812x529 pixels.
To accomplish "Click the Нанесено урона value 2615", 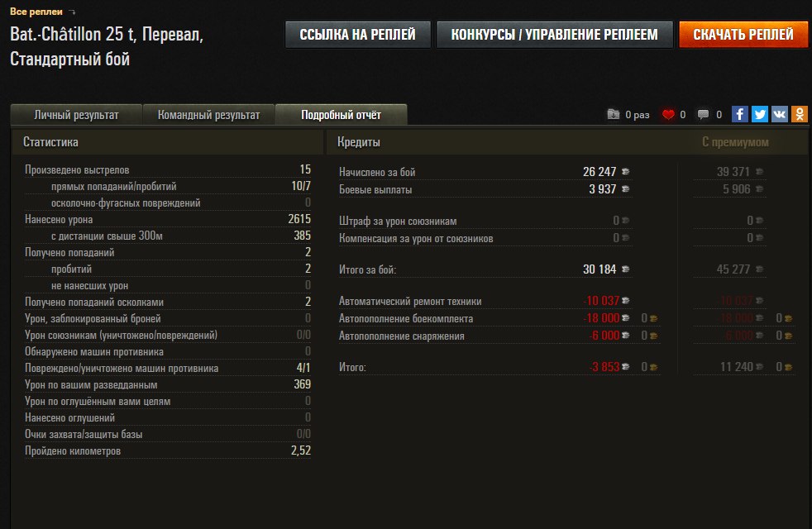I will click(x=299, y=219).
